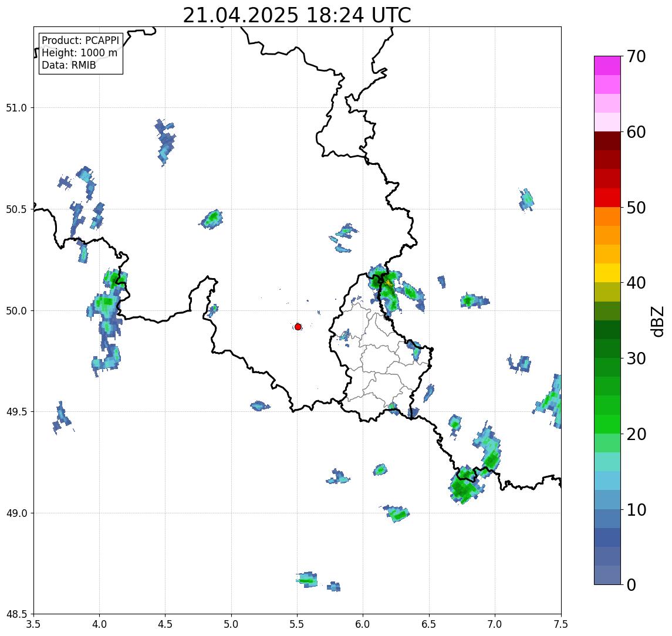
Task: Click the longitude tick label '6.5'
Action: pyautogui.click(x=429, y=624)
